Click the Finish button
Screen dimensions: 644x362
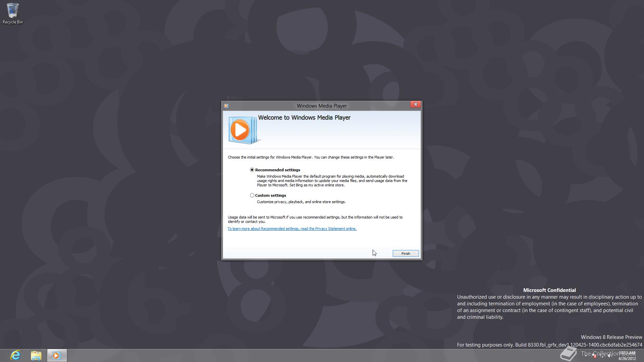coord(406,253)
